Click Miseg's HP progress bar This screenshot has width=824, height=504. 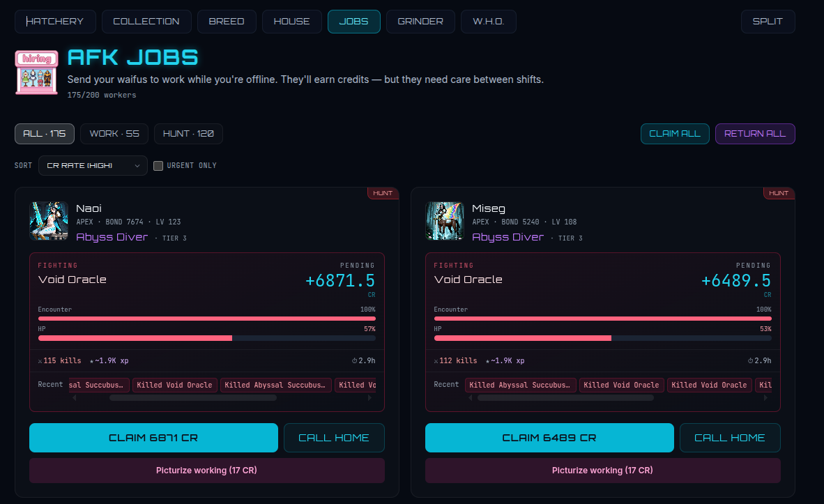[x=603, y=338]
